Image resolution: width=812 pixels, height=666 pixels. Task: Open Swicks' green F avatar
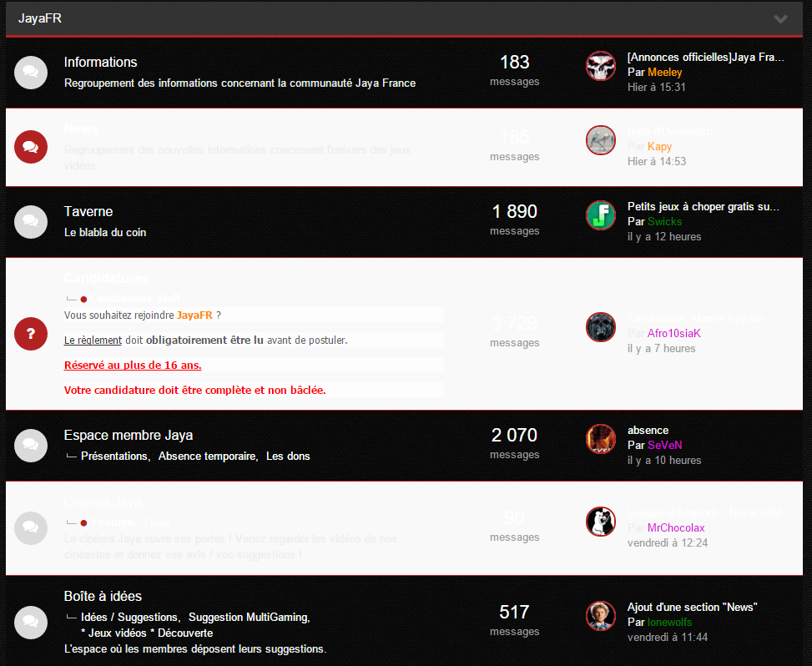[601, 215]
